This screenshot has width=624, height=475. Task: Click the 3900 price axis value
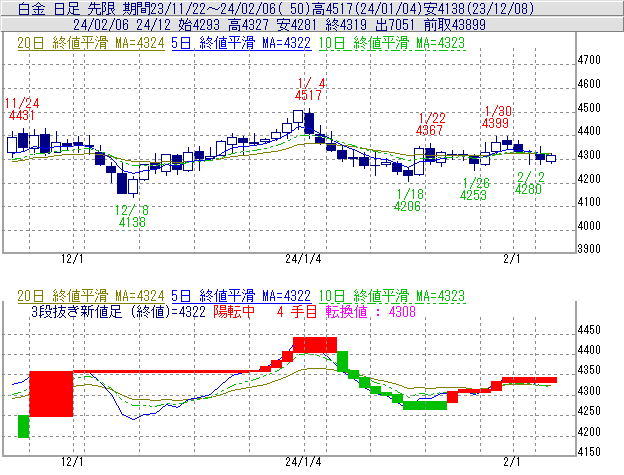click(589, 249)
